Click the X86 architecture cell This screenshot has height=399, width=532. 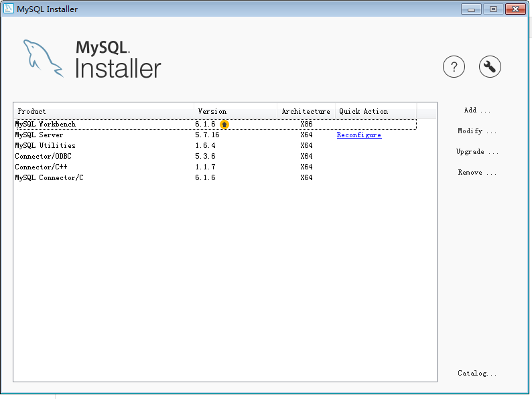click(306, 125)
